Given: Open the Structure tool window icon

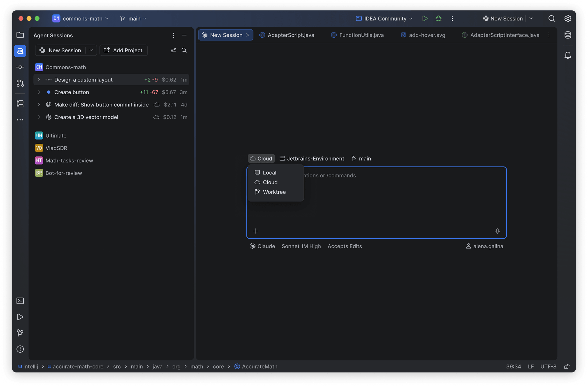Looking at the screenshot, I should click(x=20, y=104).
